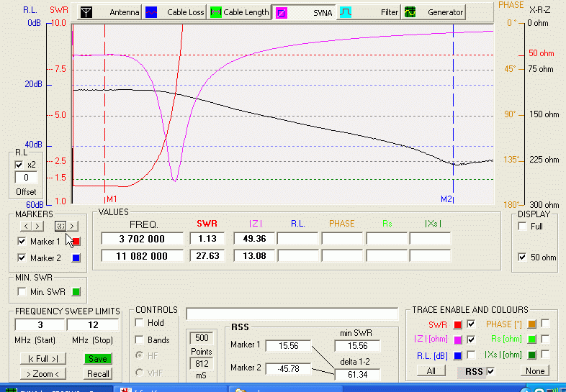Activate SVNA mode button

pyautogui.click(x=304, y=12)
